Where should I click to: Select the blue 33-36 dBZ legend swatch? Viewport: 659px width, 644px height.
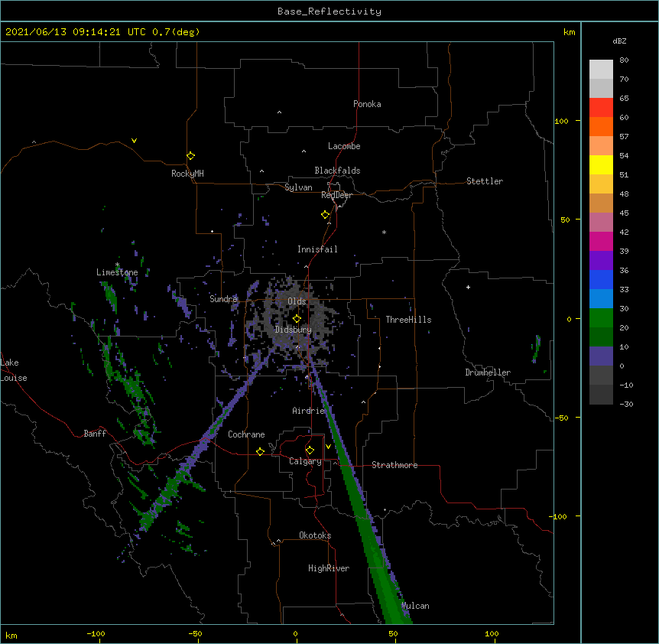pos(601,279)
